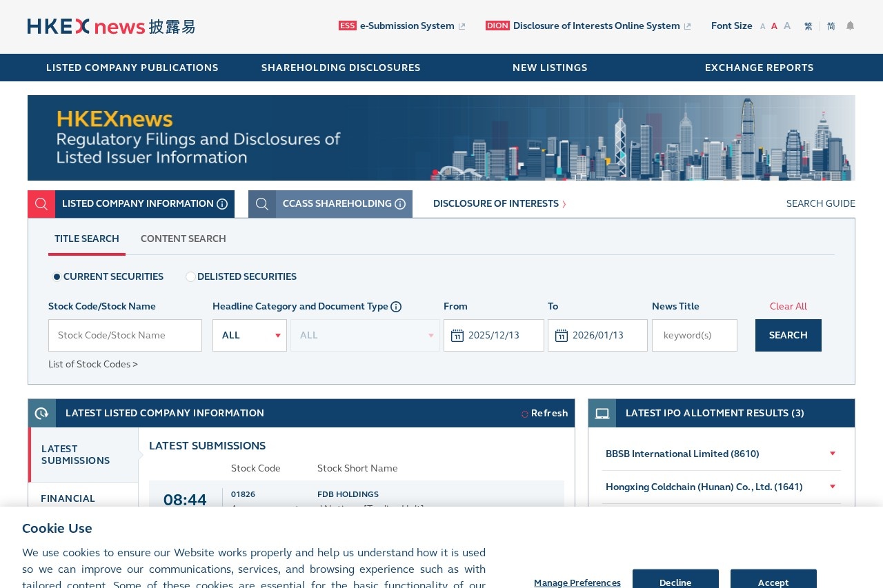Image resolution: width=883 pixels, height=588 pixels.
Task: Open the ALL headline category dropdown
Action: pyautogui.click(x=250, y=336)
